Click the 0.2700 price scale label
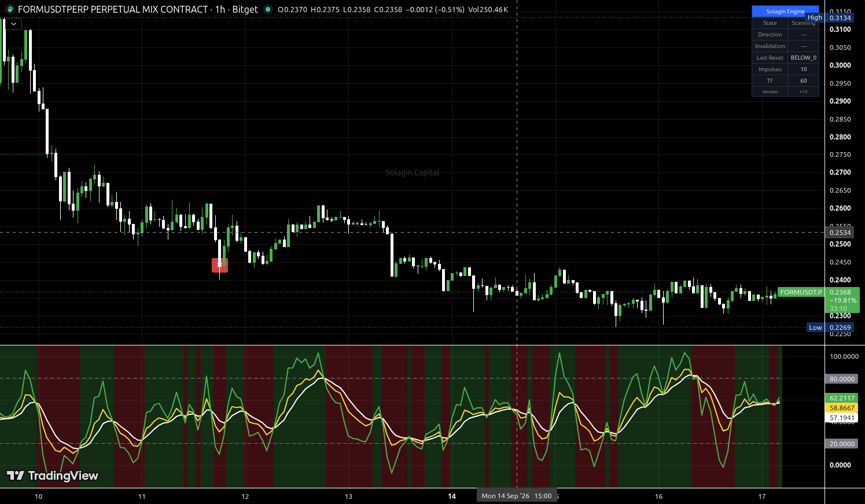Screen dimensions: 865x504 [x=840, y=172]
